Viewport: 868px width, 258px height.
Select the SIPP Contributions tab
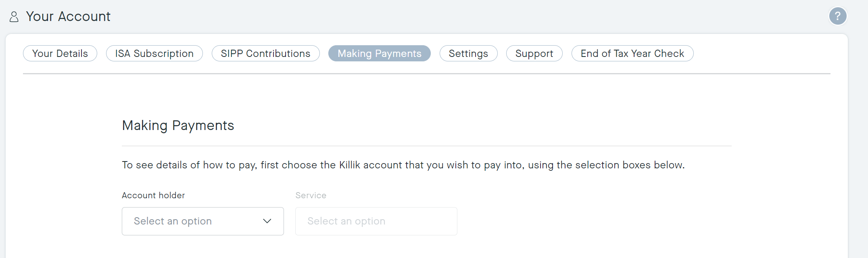[265, 53]
